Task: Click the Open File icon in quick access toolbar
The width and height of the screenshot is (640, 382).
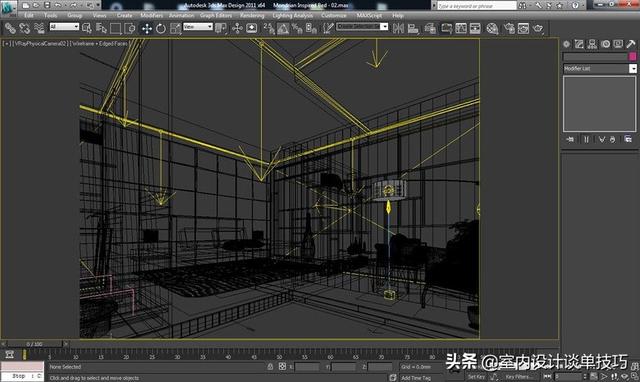Action: tap(36, 5)
